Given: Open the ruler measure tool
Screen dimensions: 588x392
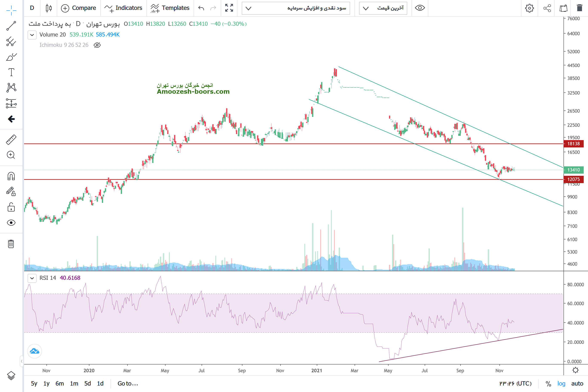Looking at the screenshot, I should [11, 139].
